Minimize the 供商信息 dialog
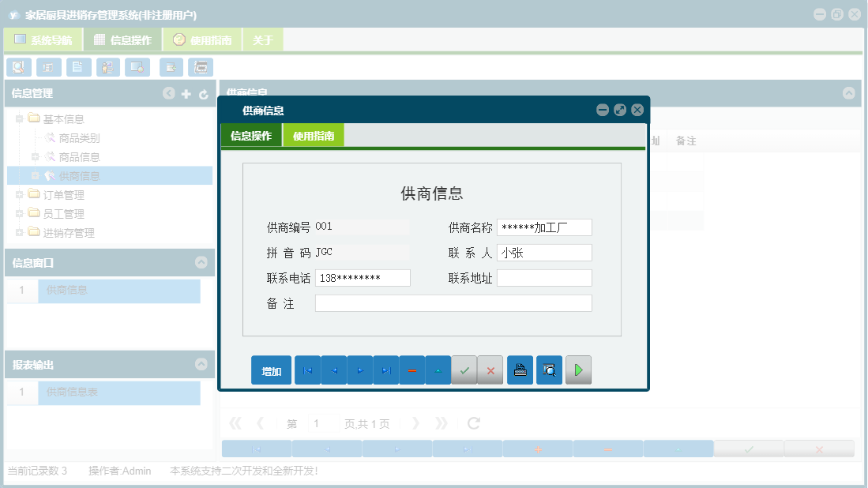Viewport: 868px width, 488px height. point(603,110)
